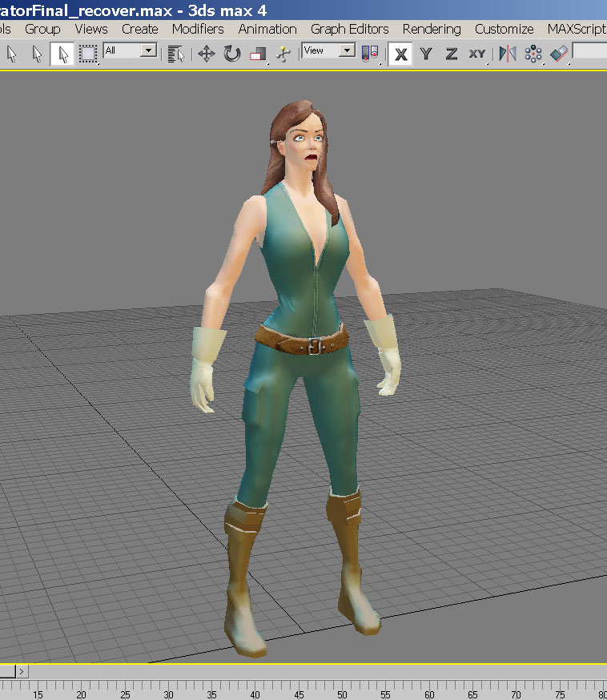This screenshot has width=607, height=700.
Task: Open the Modifiers menu
Action: (198, 29)
